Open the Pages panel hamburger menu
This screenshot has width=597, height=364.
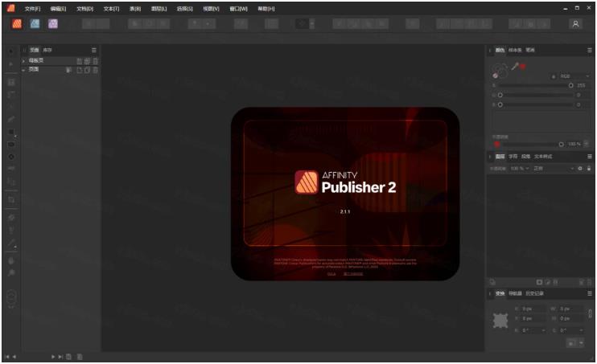[x=93, y=50]
